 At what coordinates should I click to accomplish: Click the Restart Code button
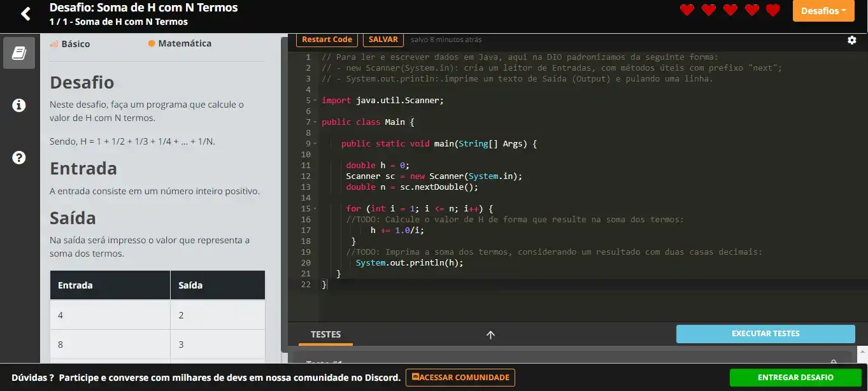327,39
